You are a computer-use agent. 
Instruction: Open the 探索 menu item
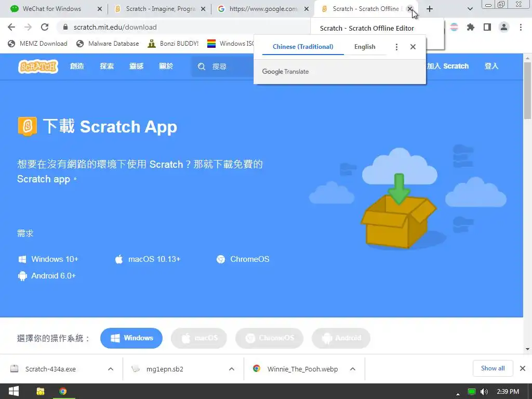pos(107,66)
